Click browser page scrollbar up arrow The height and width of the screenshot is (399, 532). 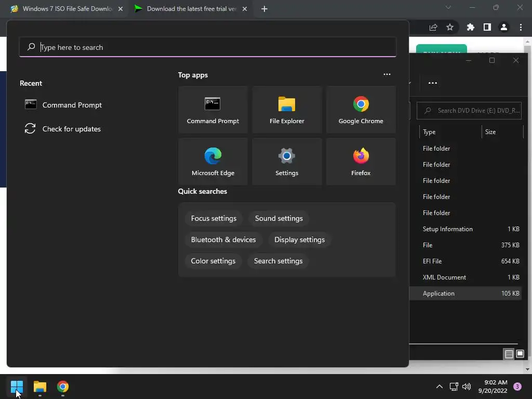[x=527, y=42]
